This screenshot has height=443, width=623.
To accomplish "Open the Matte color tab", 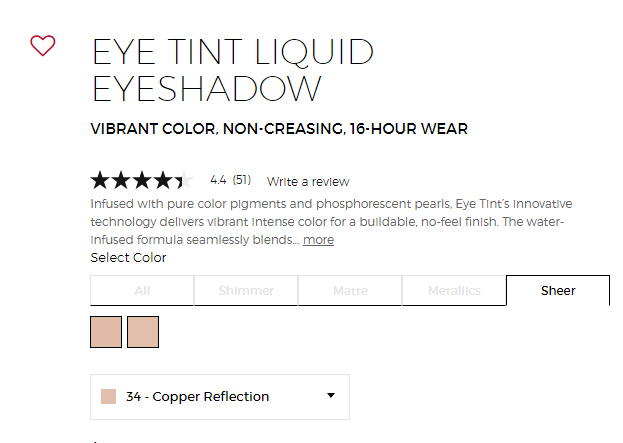I will click(350, 290).
